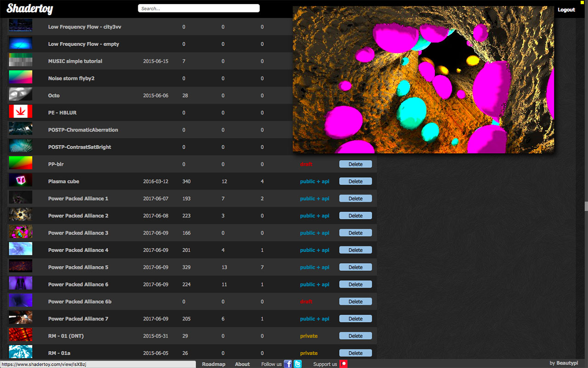Open Shadertoy's Facebook page icon
Image resolution: width=588 pixels, height=368 pixels.
click(288, 363)
